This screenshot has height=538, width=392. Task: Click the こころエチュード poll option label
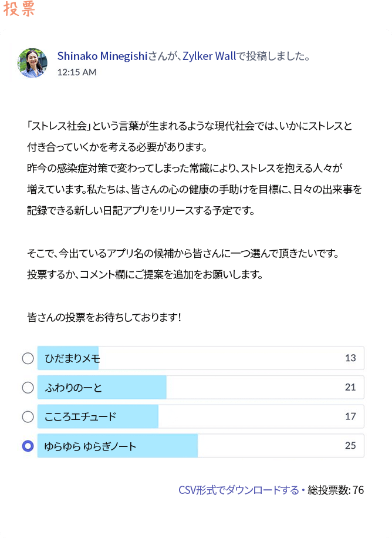[x=80, y=417]
